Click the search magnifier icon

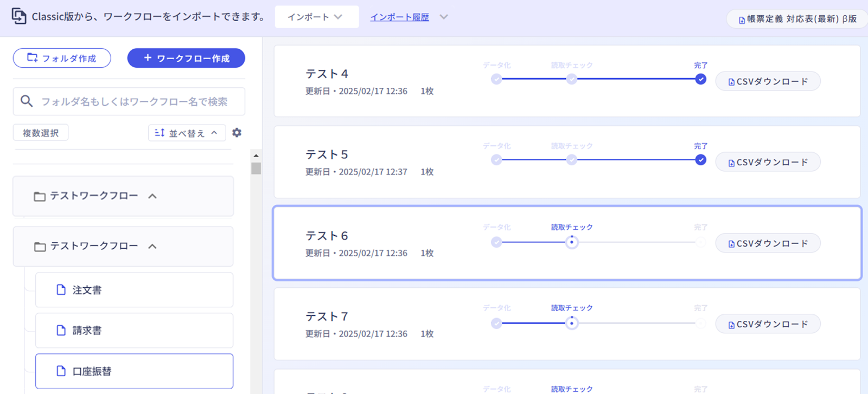point(27,101)
